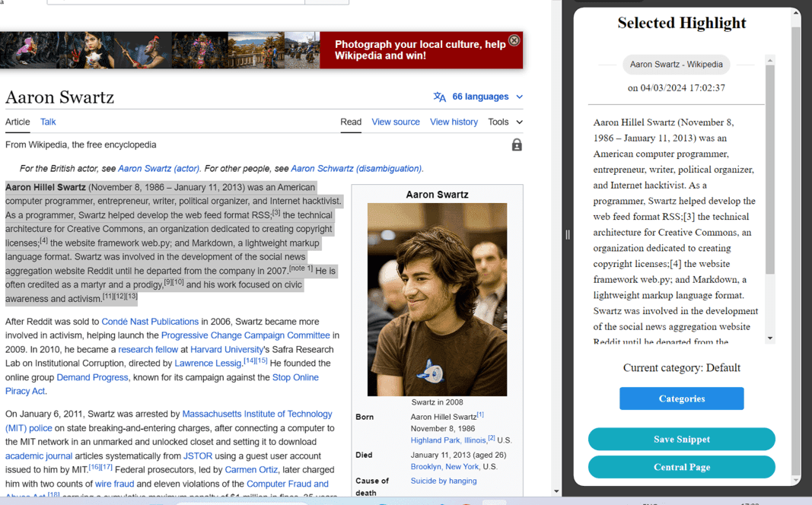Click the page scrollbar down arrow
Image resolution: width=812 pixels, height=505 pixels.
click(556, 491)
